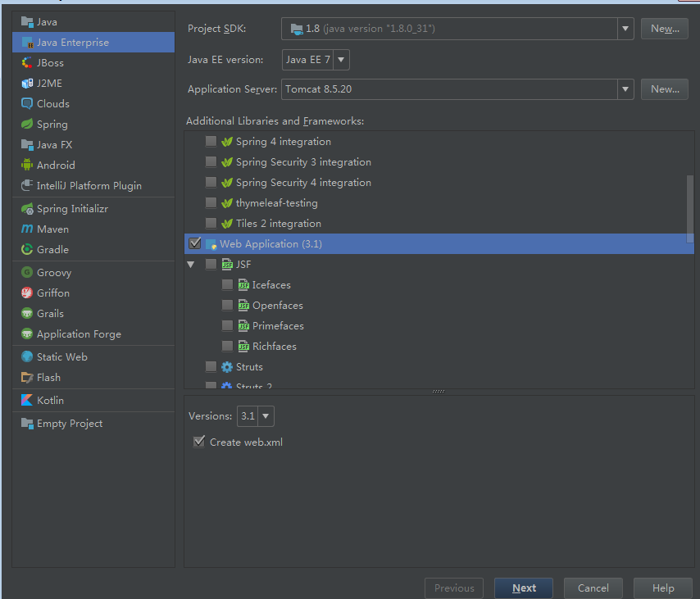Check Spring Security 4 integration
This screenshot has height=599, width=700.
click(211, 182)
